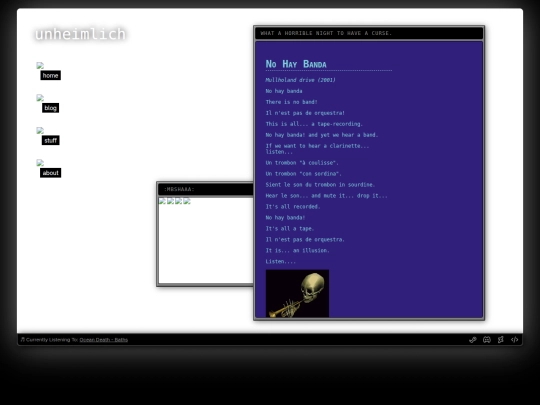The width and height of the screenshot is (540, 405).
Task: Click second broken image in :MRSHAAA: window
Action: point(170,201)
